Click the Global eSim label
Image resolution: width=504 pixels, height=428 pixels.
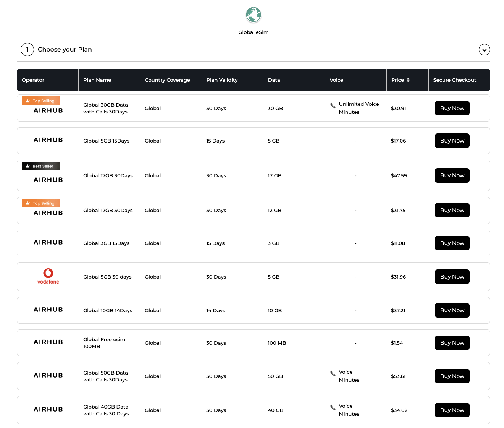coord(254,32)
